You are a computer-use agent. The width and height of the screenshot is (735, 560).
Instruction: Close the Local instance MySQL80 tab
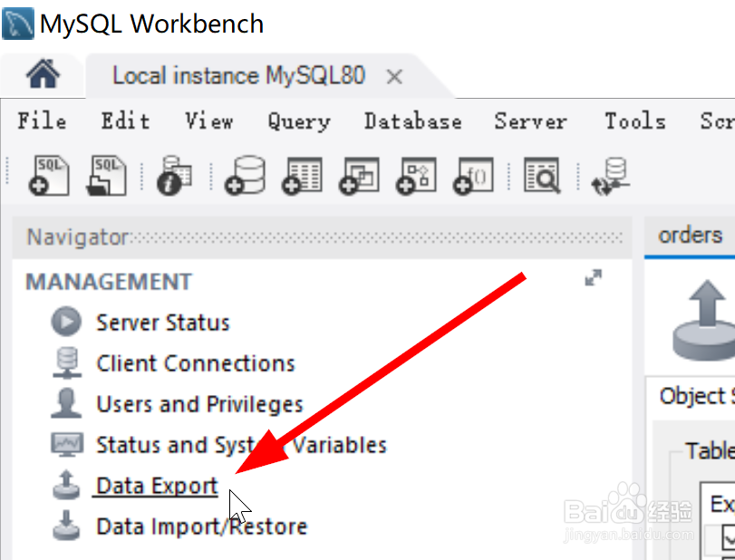click(394, 76)
